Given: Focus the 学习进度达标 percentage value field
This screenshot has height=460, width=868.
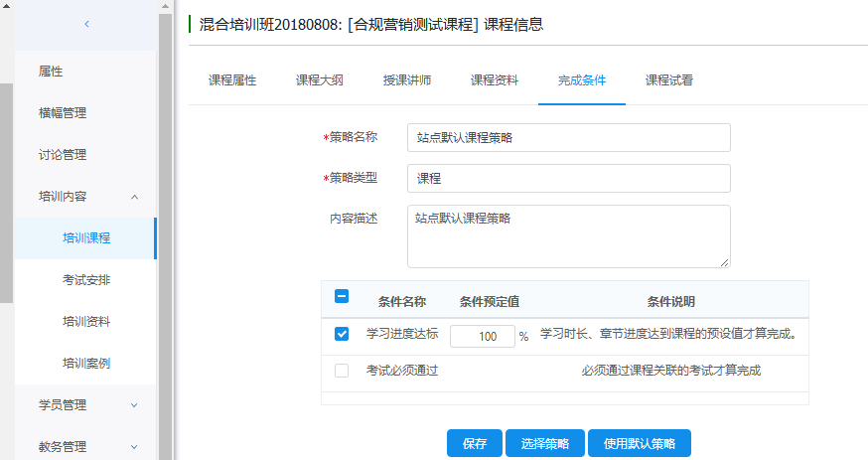Looking at the screenshot, I should pos(482,336).
